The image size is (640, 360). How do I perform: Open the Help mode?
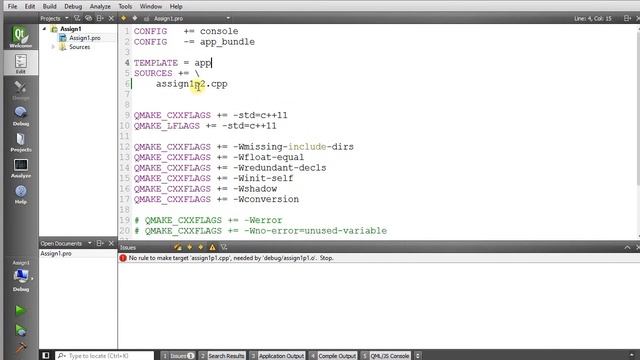click(x=20, y=194)
